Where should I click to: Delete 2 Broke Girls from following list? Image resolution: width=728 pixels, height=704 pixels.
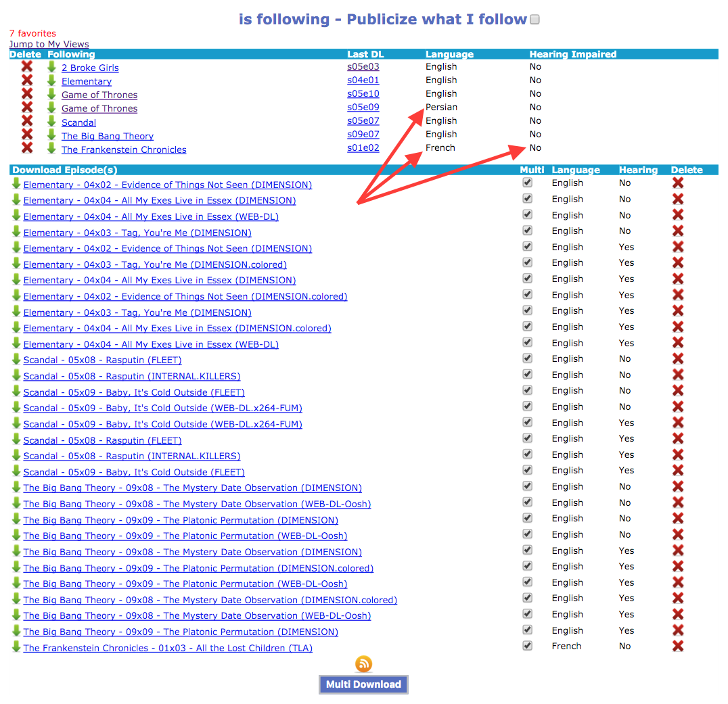tap(27, 66)
